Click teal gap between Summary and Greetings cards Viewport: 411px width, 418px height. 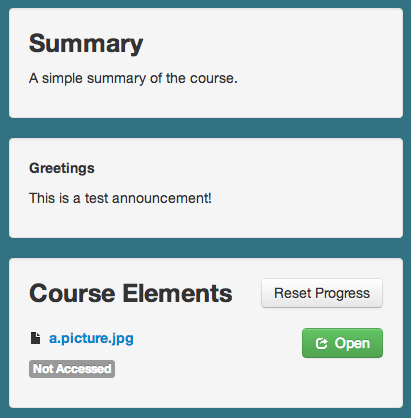pos(206,128)
